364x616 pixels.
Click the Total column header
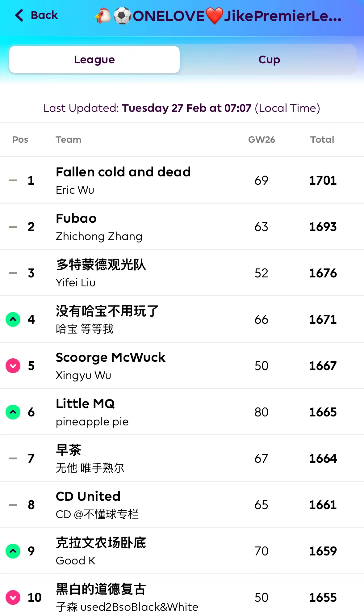[x=322, y=140]
